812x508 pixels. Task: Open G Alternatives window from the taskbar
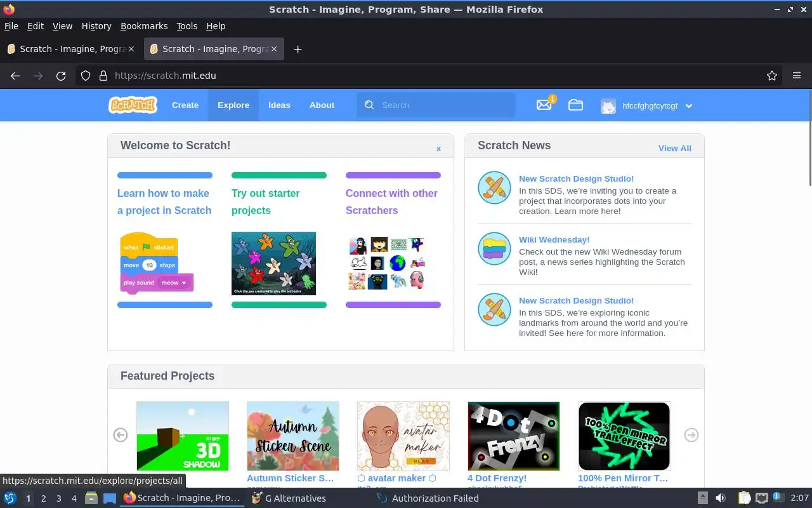coord(289,498)
